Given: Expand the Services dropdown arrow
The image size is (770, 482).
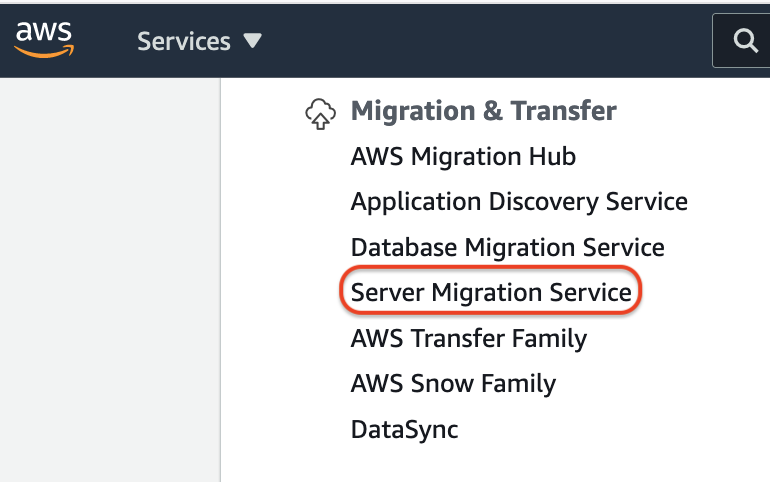Looking at the screenshot, I should 252,41.
